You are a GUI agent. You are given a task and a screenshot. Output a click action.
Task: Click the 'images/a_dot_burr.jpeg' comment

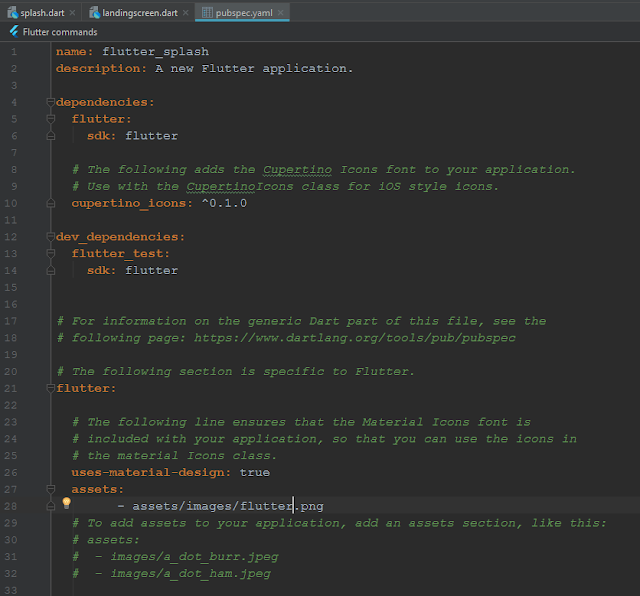[x=194, y=557]
